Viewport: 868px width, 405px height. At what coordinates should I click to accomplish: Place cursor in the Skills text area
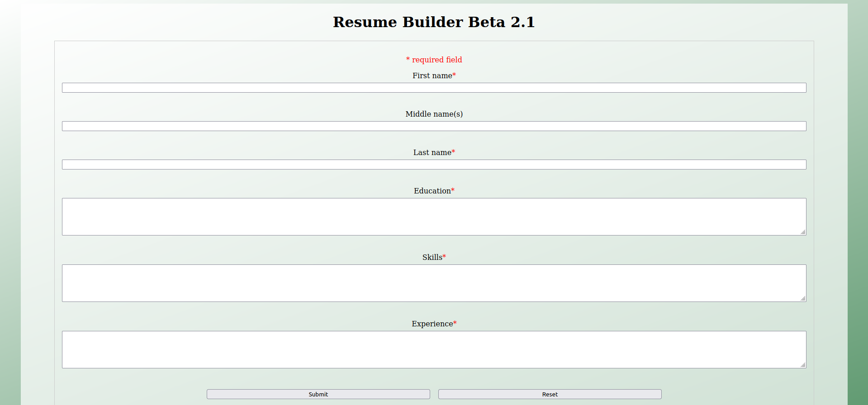click(434, 283)
